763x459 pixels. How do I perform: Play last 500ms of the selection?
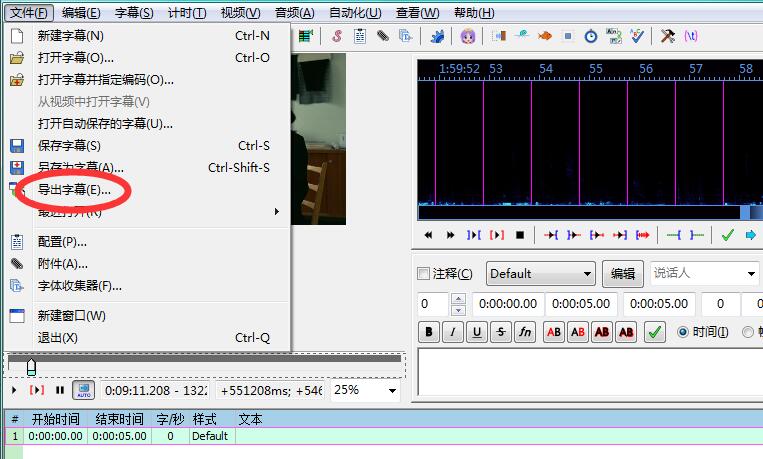(619, 235)
